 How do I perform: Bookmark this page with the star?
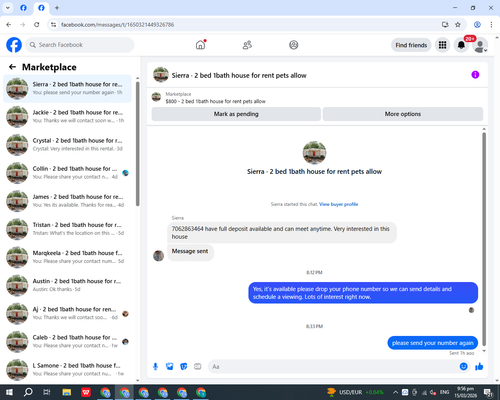click(458, 25)
